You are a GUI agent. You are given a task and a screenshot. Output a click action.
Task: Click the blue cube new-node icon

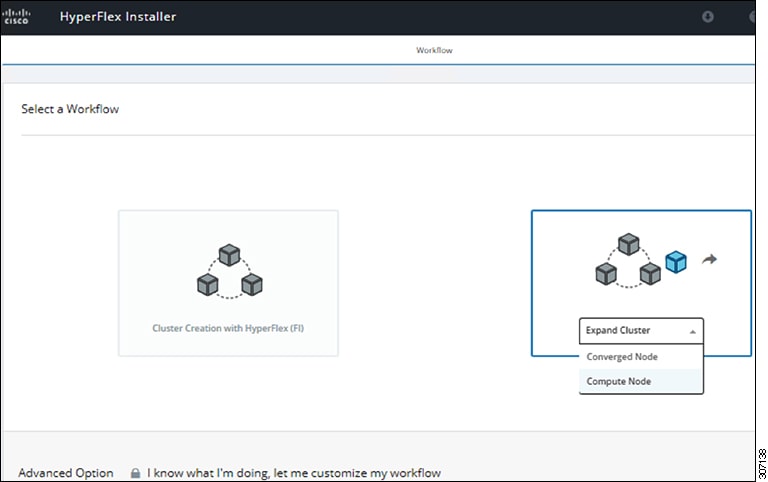coord(676,262)
